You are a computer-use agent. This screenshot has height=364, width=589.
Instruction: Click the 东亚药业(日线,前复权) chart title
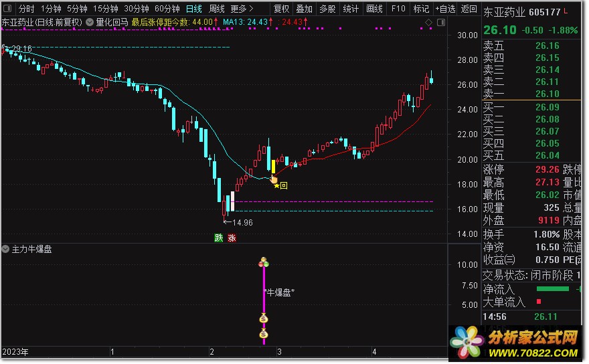pos(41,22)
